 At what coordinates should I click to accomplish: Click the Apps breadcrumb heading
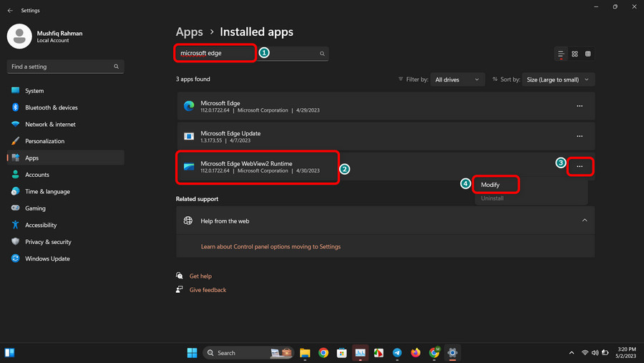click(x=190, y=32)
